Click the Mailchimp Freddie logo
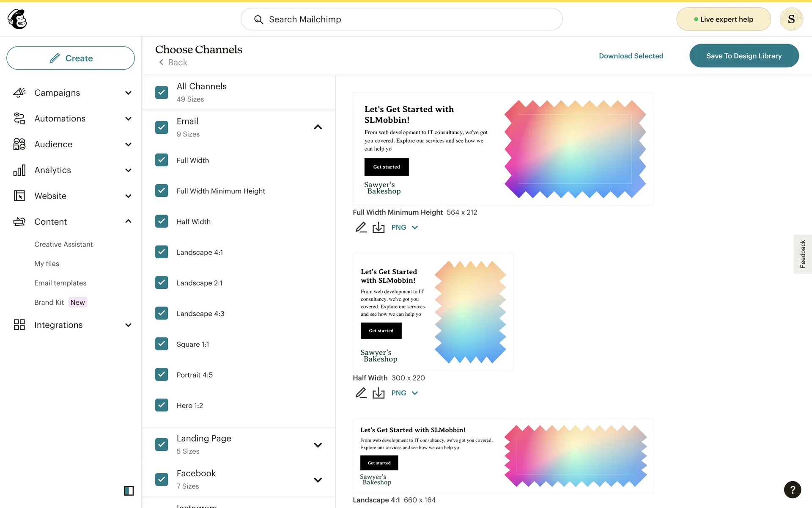Image resolution: width=812 pixels, height=508 pixels. coord(17,19)
